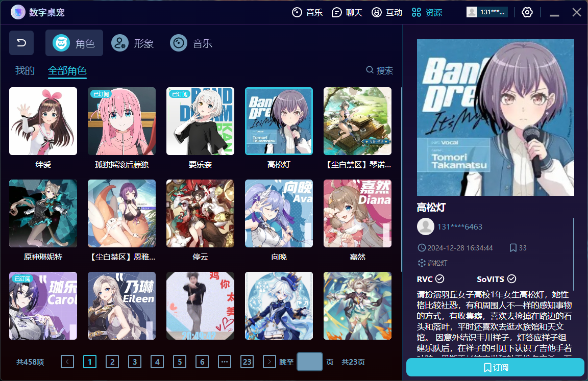This screenshot has width=588, height=381.
Task: Click the bookmark count icon 33
Action: [x=513, y=248]
